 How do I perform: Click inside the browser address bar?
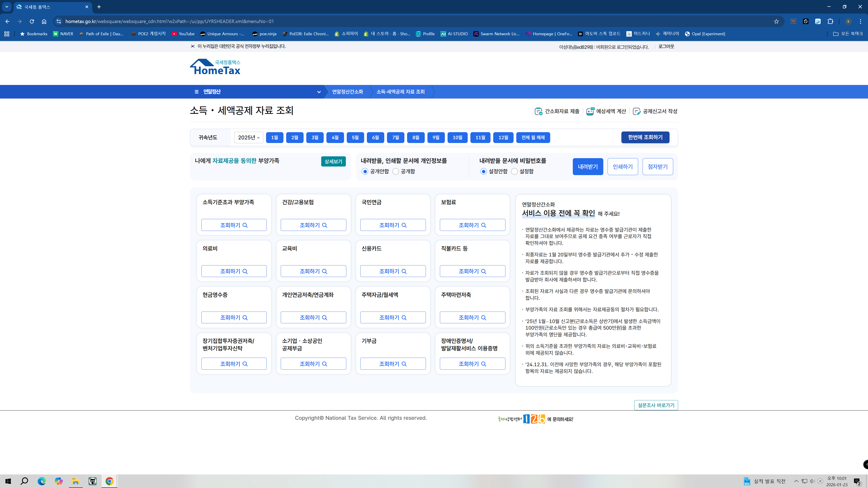236,21
